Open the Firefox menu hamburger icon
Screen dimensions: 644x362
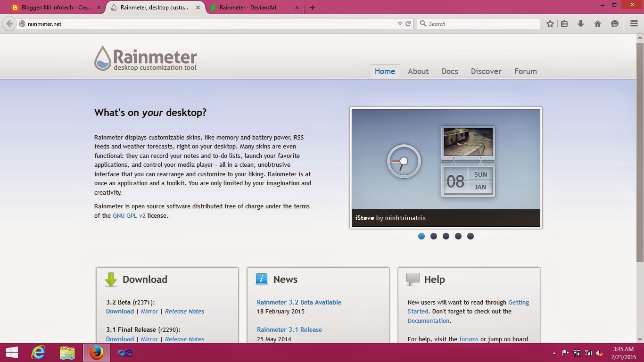point(634,23)
